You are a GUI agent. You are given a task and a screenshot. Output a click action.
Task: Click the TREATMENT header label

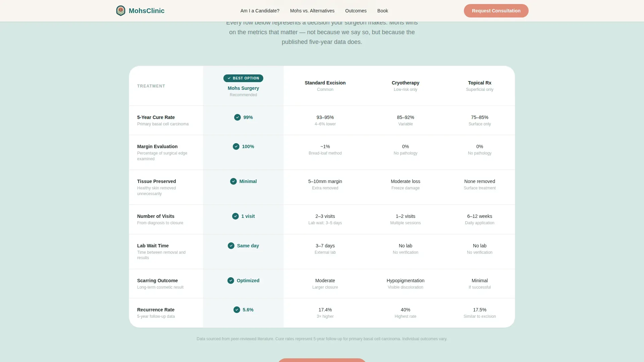[x=151, y=86]
